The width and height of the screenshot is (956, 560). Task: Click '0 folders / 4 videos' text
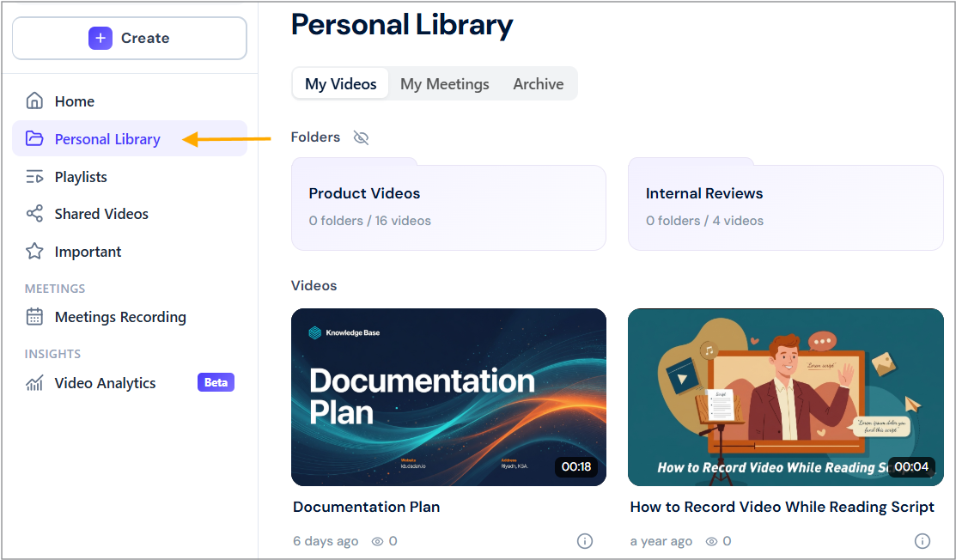tap(704, 221)
